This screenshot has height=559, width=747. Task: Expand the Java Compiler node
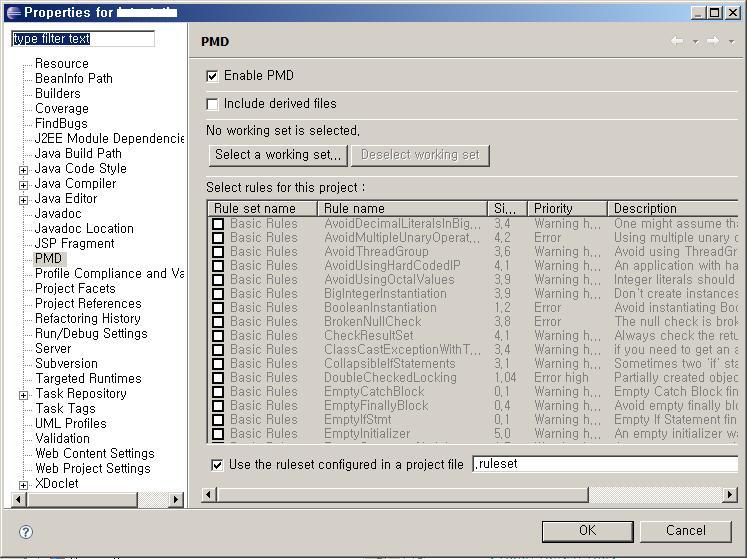tap(23, 185)
